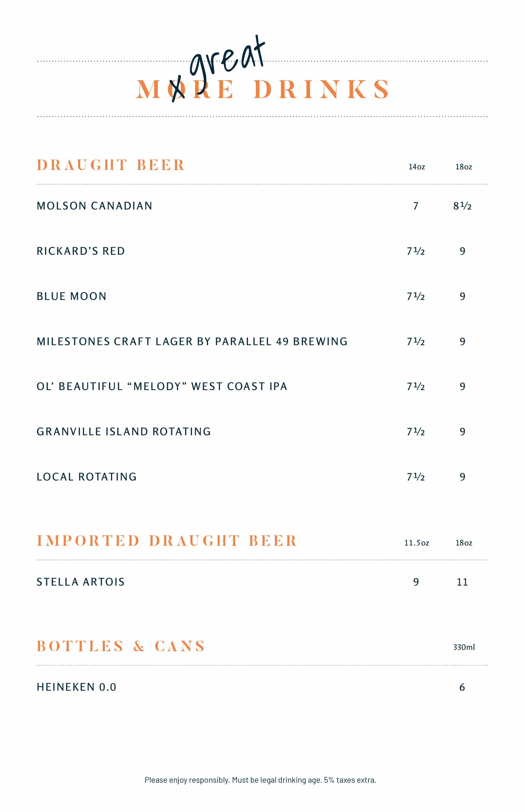Click Ol' Beautiful Melody West Coast IPA
The image size is (525, 812).
coord(162,386)
